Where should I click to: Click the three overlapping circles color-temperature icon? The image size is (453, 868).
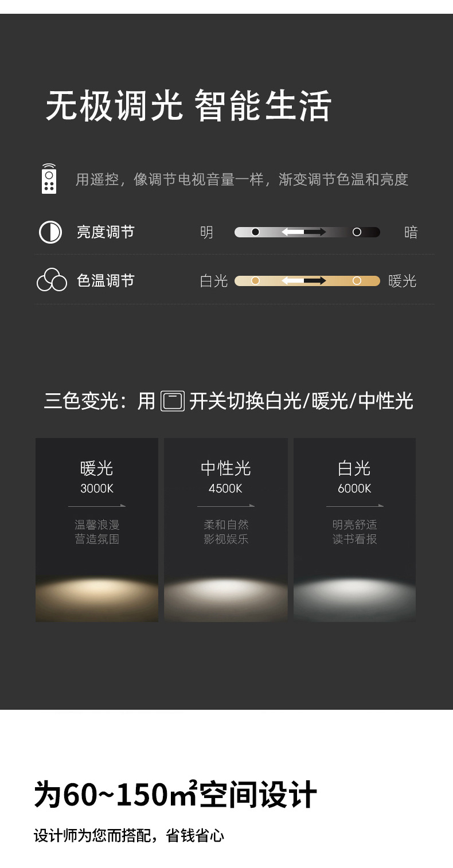52,280
